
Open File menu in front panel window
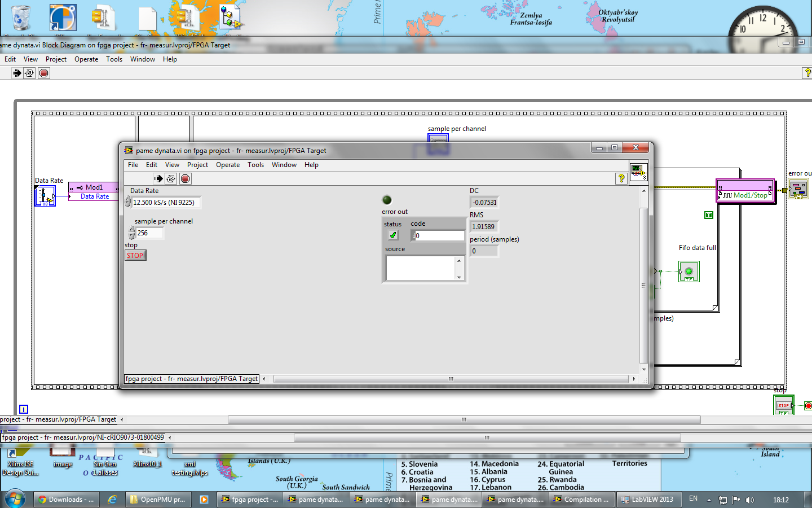[133, 165]
